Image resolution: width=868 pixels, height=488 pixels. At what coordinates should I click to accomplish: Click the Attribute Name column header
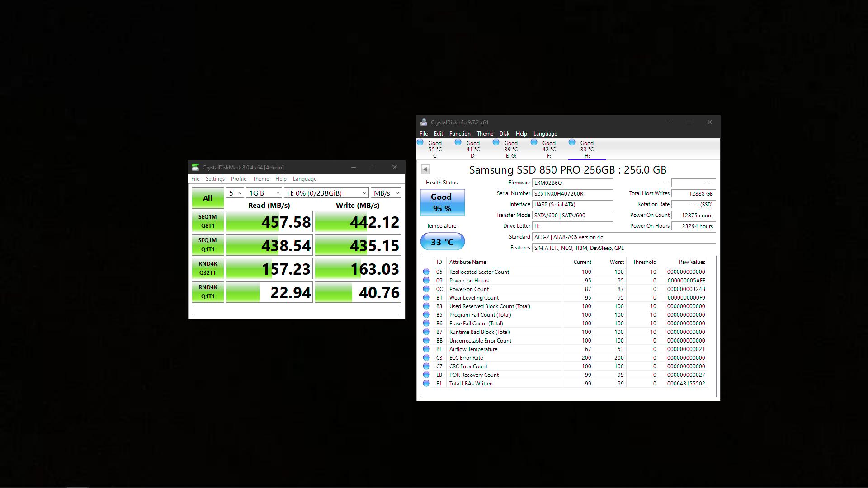pos(504,262)
